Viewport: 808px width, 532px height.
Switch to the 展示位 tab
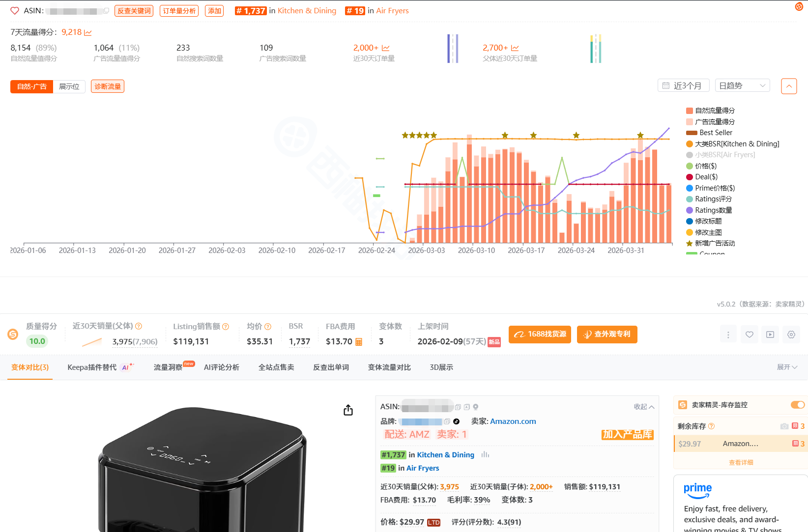pyautogui.click(x=69, y=86)
